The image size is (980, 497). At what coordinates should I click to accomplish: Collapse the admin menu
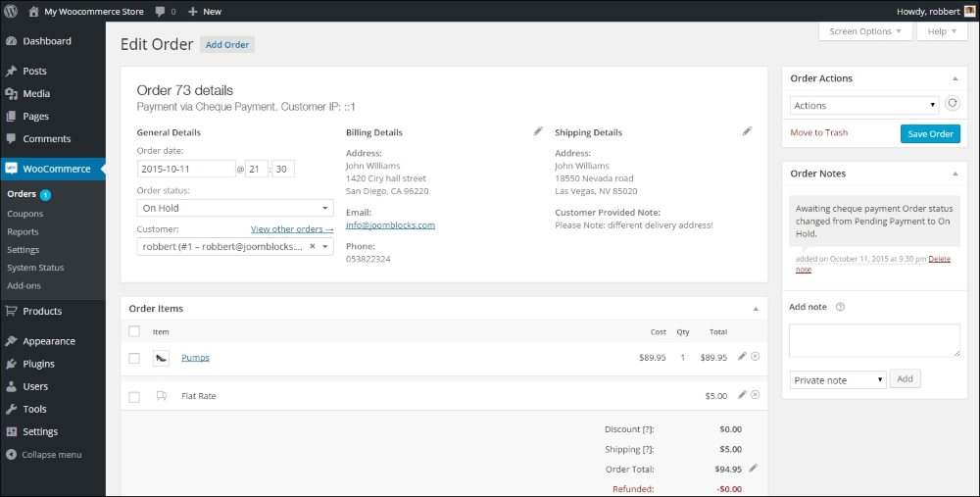coord(44,455)
